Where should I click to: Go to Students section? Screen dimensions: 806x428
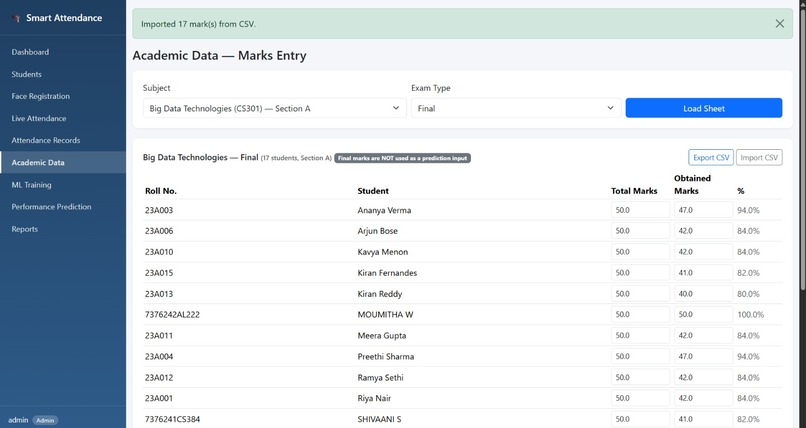(27, 74)
